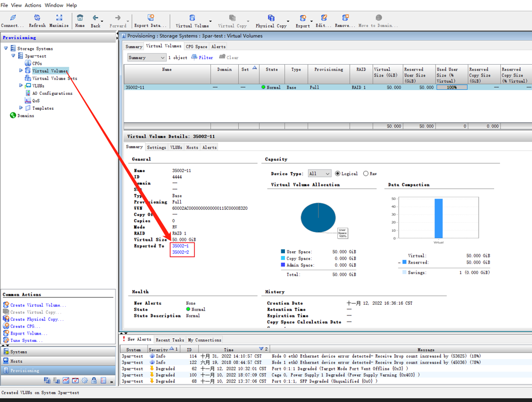
Task: Open the Summary view dropdown
Action: pos(146,58)
